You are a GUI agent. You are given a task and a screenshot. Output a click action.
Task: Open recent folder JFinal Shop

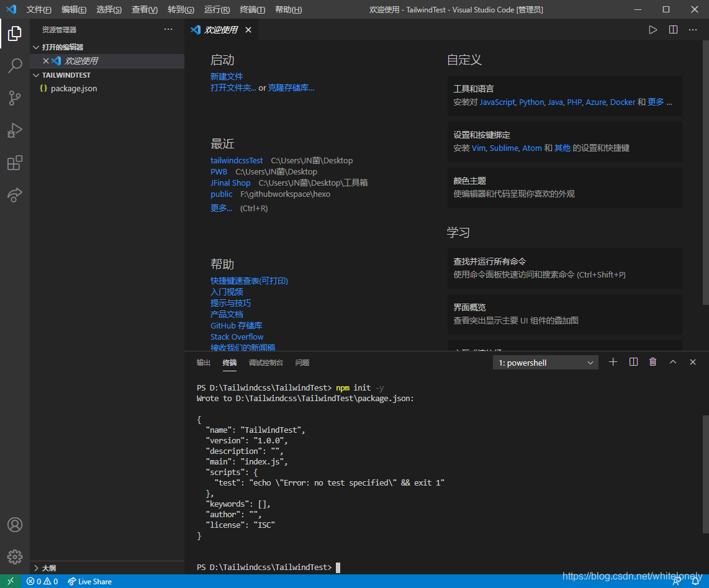pos(230,183)
